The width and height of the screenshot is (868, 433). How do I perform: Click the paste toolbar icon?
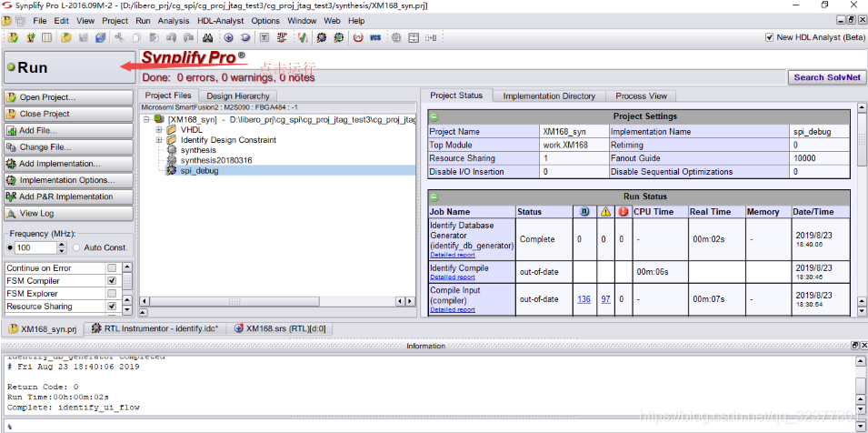155,37
